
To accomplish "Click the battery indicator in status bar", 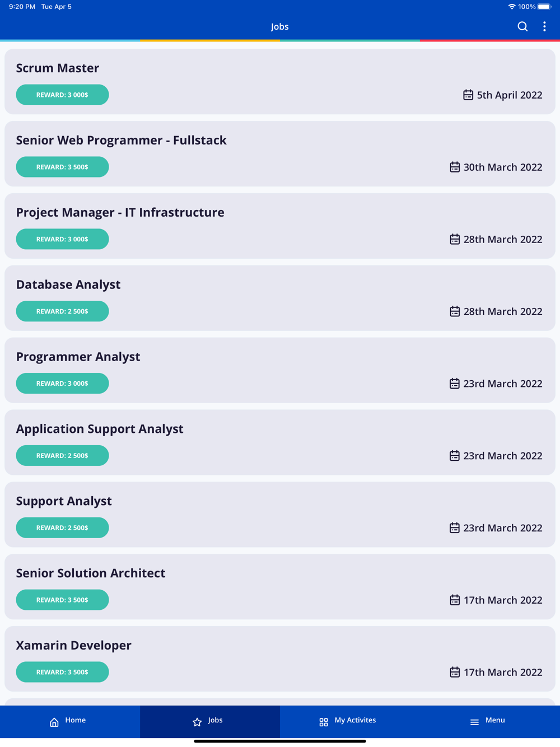I will click(x=544, y=7).
